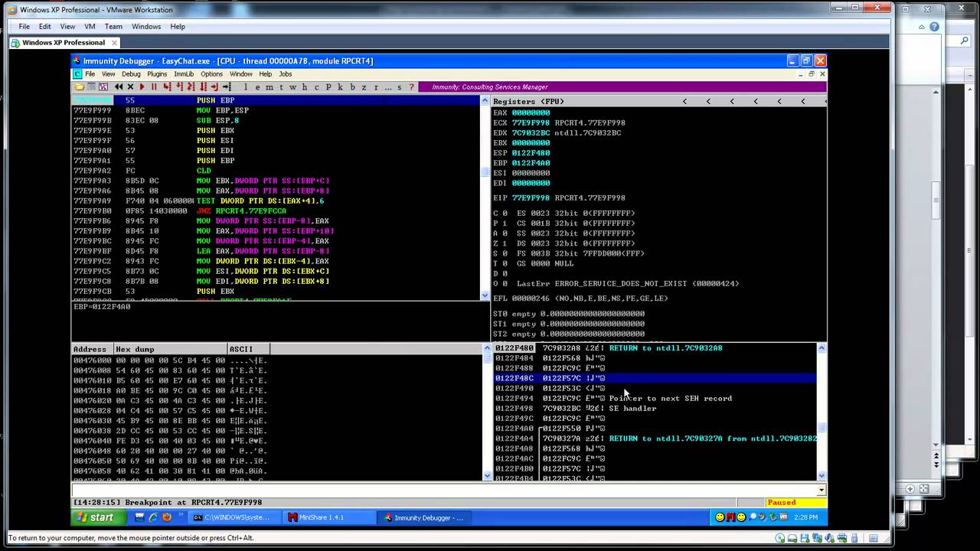
Task: Select the Windows XP Professional VM tab
Action: click(64, 43)
